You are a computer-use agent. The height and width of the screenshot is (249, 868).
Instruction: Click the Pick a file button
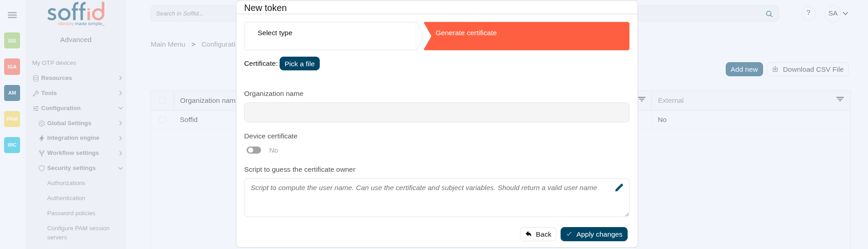pos(300,64)
